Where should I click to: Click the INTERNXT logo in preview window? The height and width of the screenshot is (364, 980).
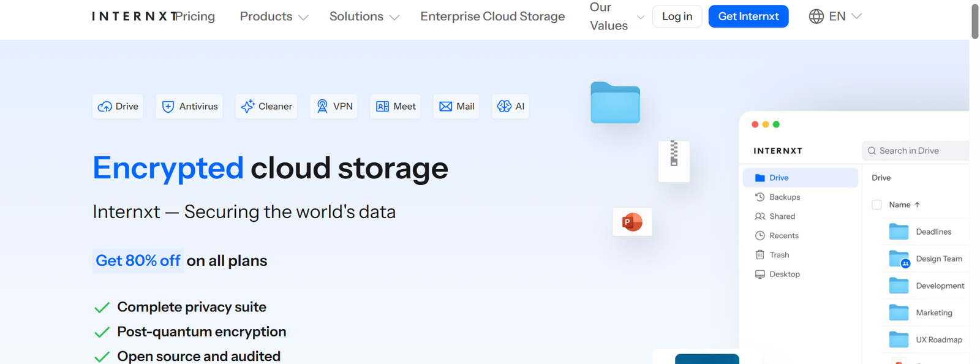(778, 151)
